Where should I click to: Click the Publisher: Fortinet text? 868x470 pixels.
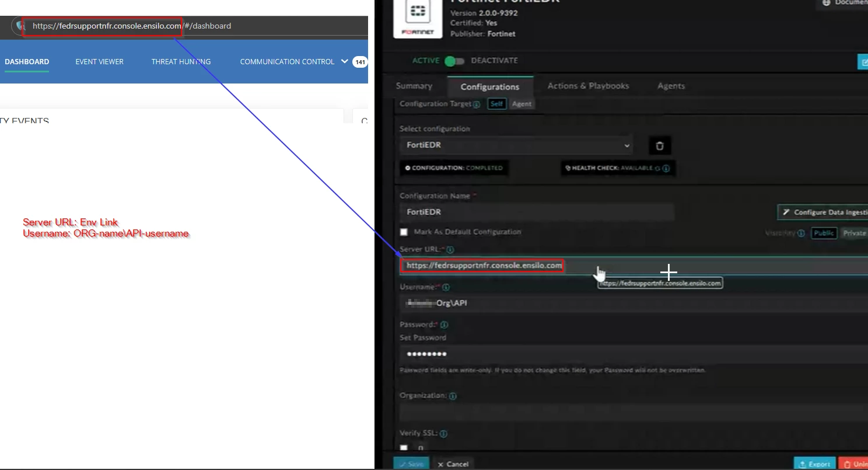(x=482, y=34)
